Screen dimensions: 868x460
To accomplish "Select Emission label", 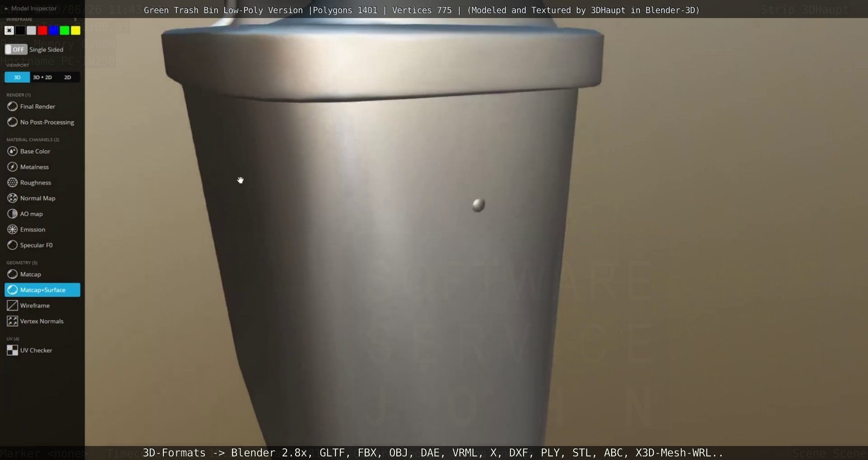I will pyautogui.click(x=32, y=229).
